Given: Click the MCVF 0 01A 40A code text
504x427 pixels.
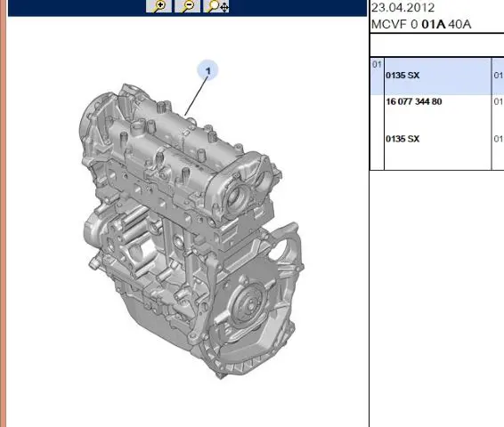Looking at the screenshot, I should [x=421, y=24].
